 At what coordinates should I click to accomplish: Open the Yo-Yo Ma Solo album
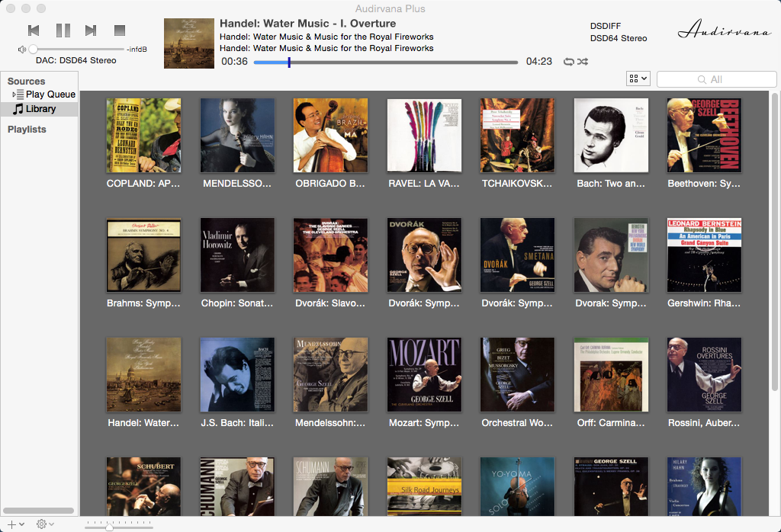517,486
